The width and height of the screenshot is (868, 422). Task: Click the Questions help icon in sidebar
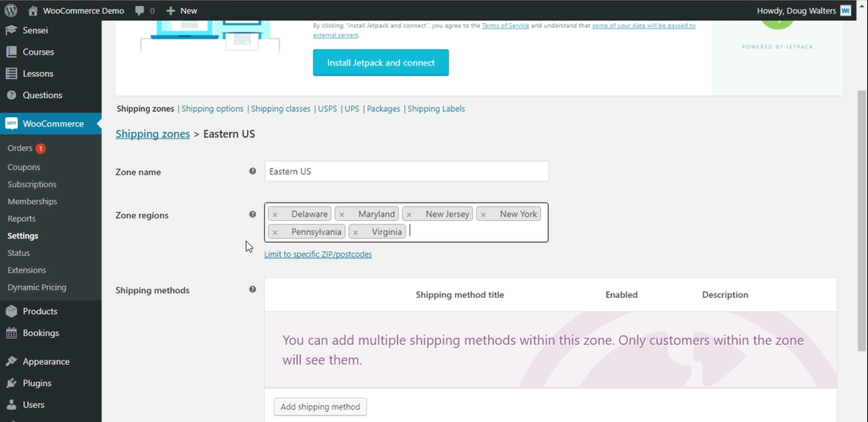tap(11, 95)
